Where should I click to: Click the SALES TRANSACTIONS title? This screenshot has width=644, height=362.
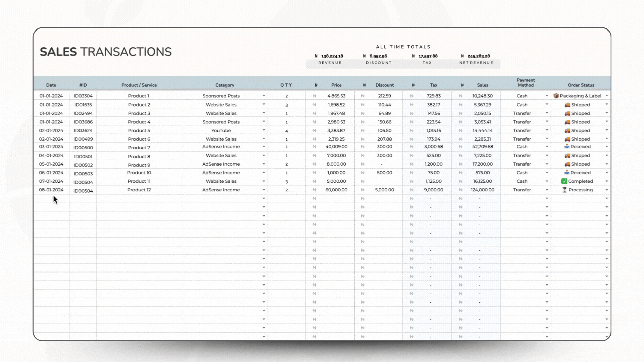[x=106, y=52]
